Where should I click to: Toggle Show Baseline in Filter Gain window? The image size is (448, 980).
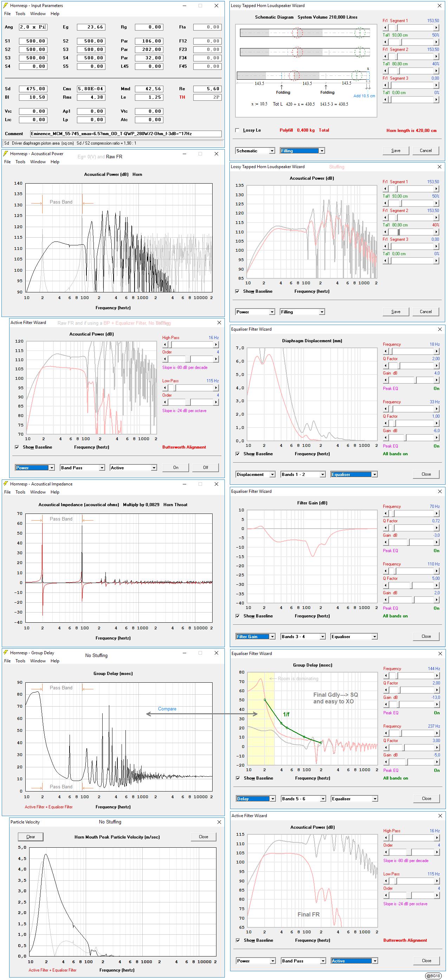pos(237,616)
